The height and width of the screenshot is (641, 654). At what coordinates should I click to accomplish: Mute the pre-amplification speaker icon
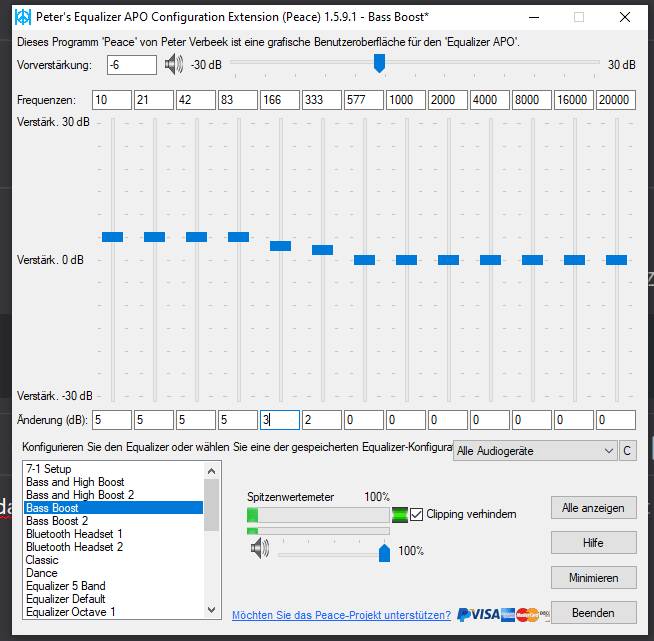pos(174,65)
